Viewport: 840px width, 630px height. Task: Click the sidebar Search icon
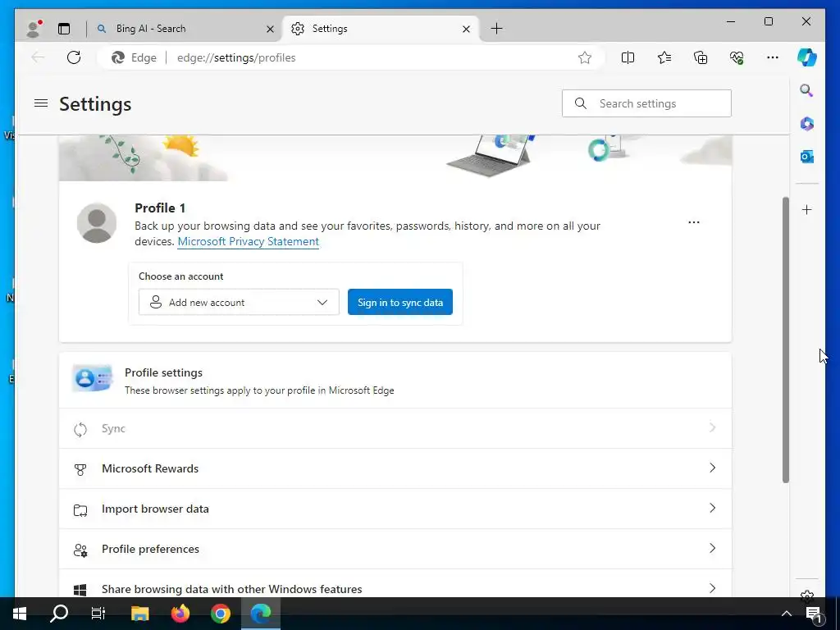coord(806,90)
